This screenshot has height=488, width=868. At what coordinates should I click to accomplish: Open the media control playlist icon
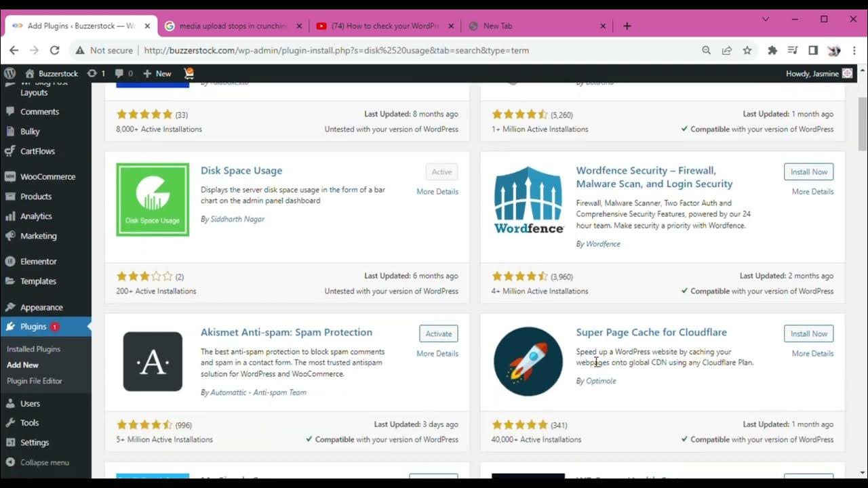pos(792,50)
